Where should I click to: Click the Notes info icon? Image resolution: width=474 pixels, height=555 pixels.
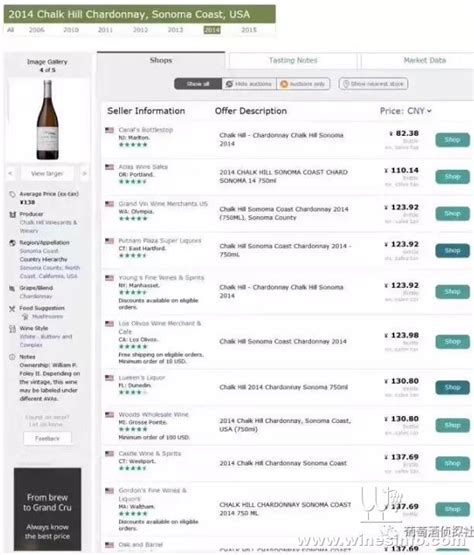coord(12,357)
